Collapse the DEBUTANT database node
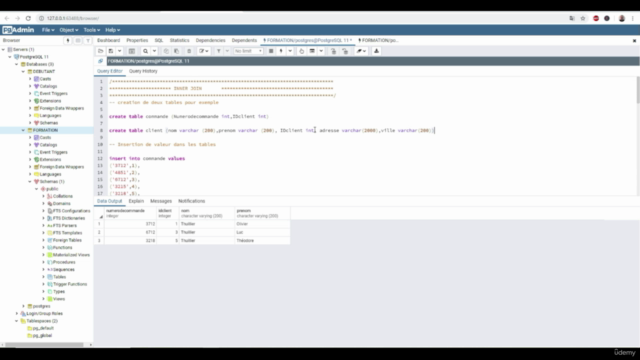640x360 pixels. pos(23,71)
